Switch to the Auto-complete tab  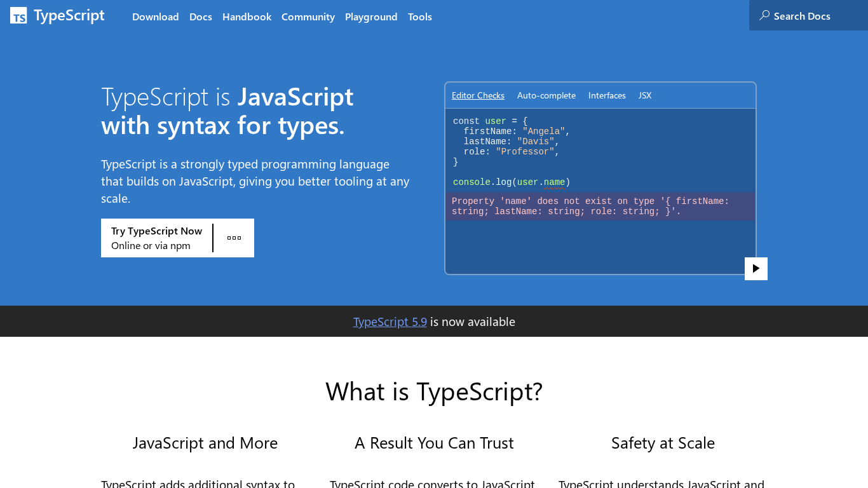546,95
